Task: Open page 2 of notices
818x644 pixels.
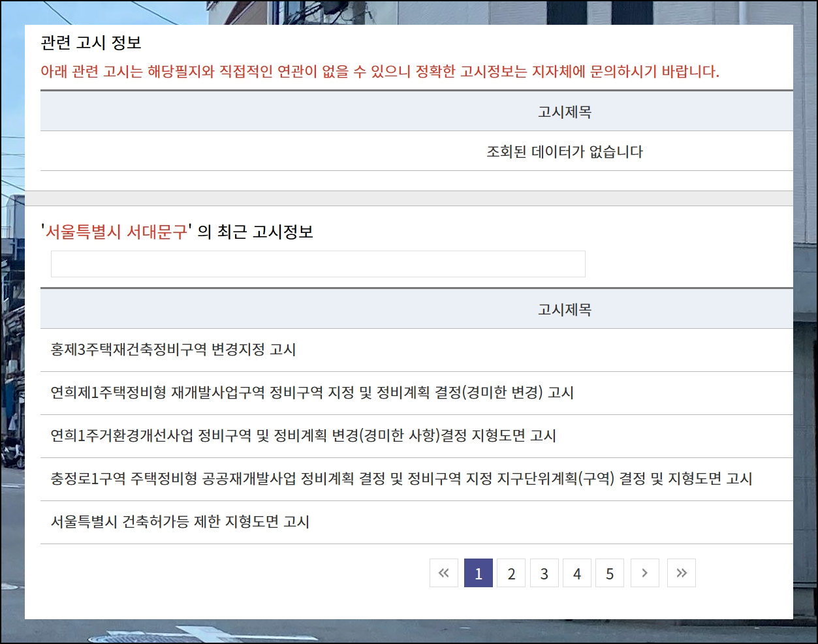Action: point(511,573)
